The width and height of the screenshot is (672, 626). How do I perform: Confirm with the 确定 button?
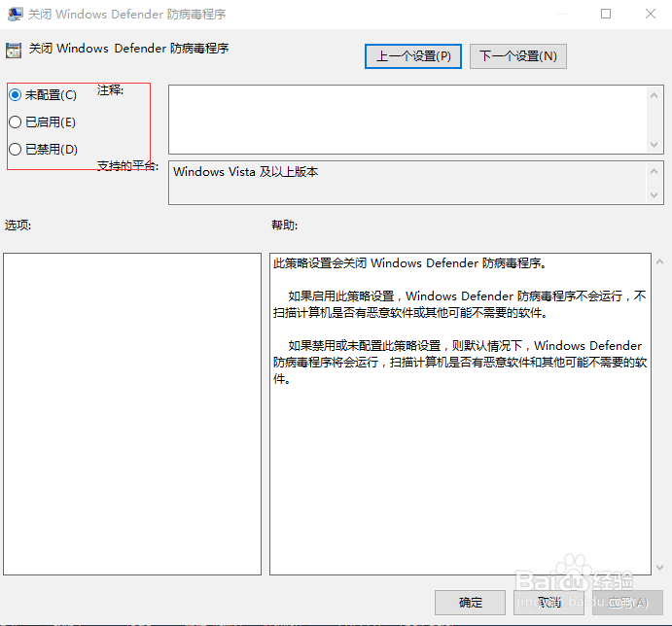pos(470,603)
